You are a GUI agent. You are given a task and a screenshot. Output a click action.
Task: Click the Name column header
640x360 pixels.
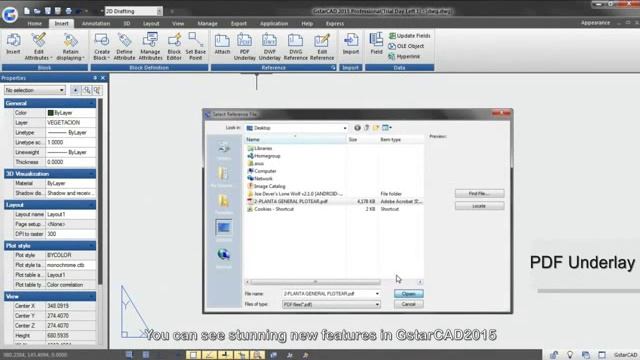coord(295,140)
